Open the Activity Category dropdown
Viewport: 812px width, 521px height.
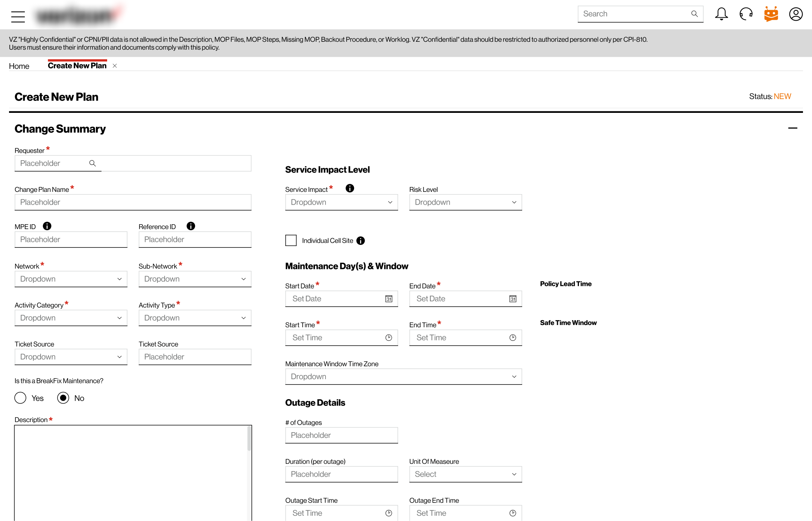tap(71, 318)
